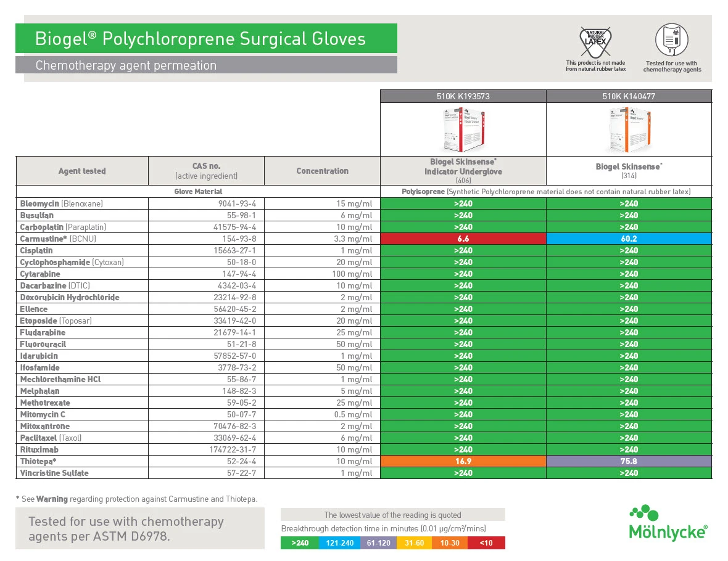Click the chemotherapy agents IV bag icon
This screenshot has height=561, width=728.
(672, 40)
